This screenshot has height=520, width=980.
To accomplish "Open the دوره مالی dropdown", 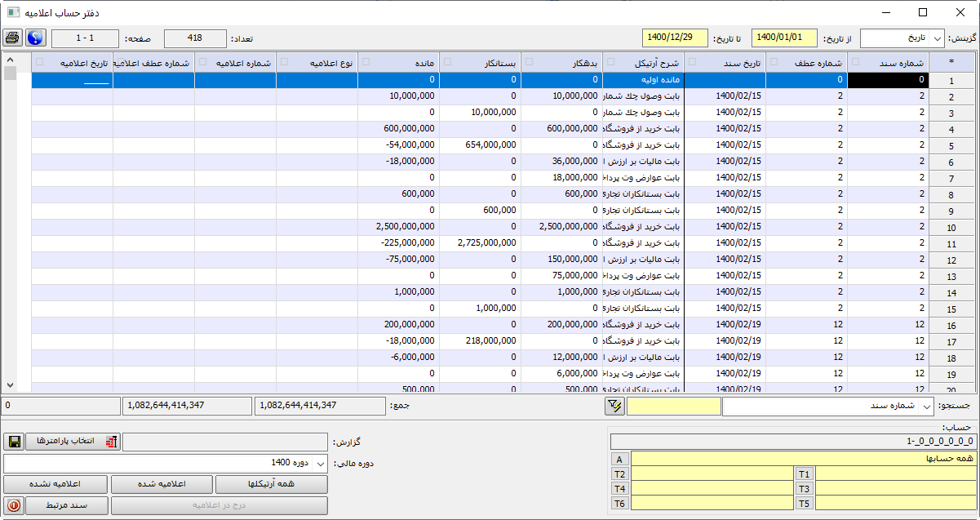I will click(x=320, y=463).
